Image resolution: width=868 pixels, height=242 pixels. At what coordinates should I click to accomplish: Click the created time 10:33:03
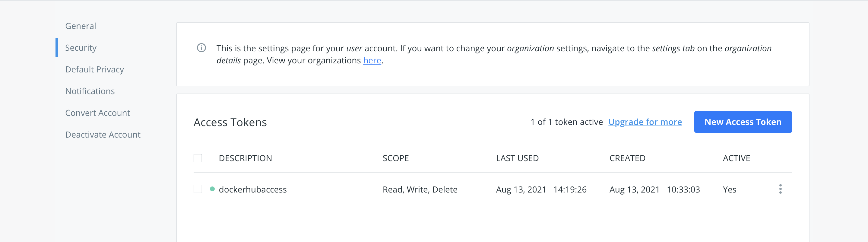[x=683, y=189]
